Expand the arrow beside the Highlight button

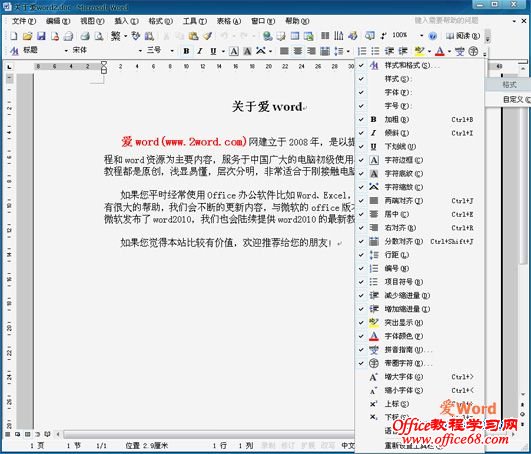[429, 51]
